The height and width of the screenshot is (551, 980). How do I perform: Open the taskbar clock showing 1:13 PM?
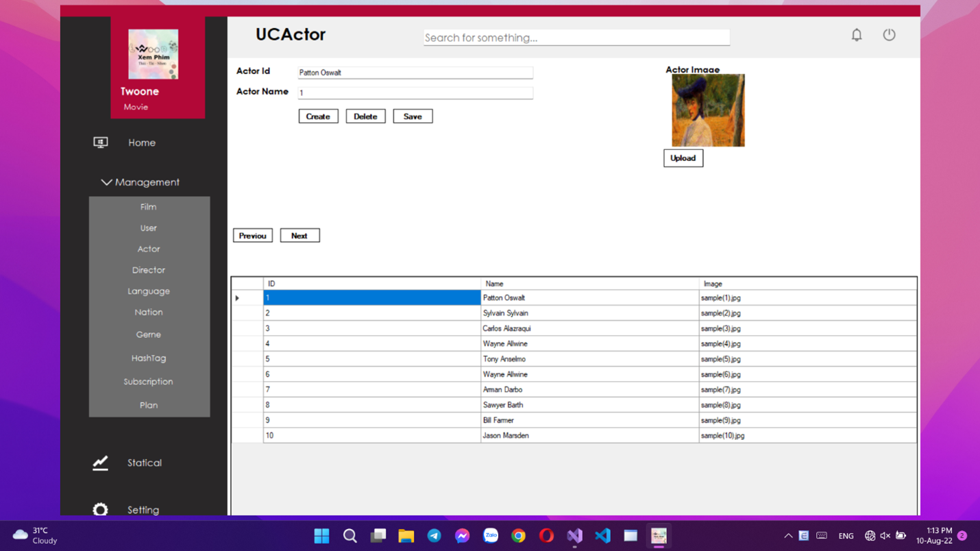(934, 536)
